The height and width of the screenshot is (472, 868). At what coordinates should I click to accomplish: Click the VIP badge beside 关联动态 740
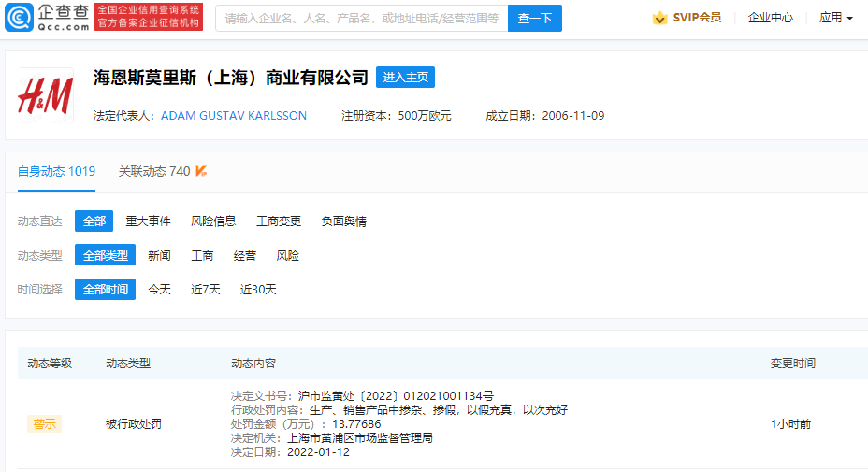pyautogui.click(x=201, y=172)
